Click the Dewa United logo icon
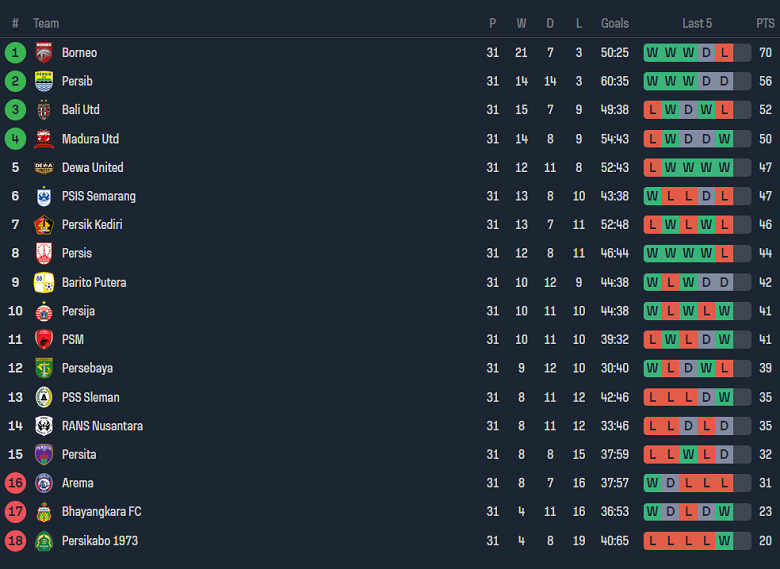 [x=43, y=168]
